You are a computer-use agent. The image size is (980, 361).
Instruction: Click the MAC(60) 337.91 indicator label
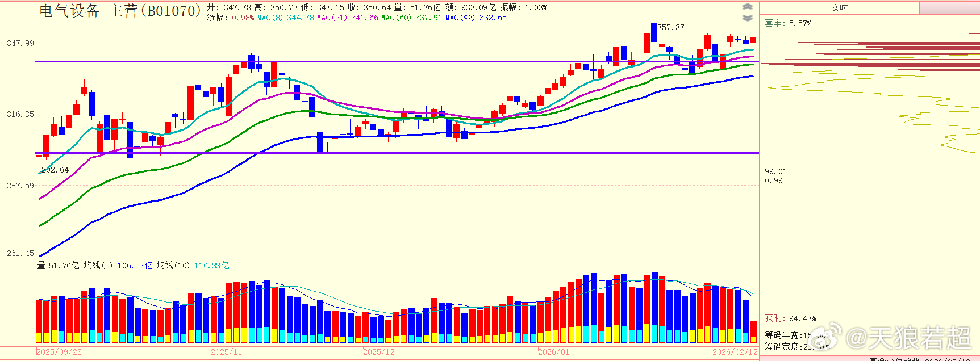pyautogui.click(x=411, y=18)
